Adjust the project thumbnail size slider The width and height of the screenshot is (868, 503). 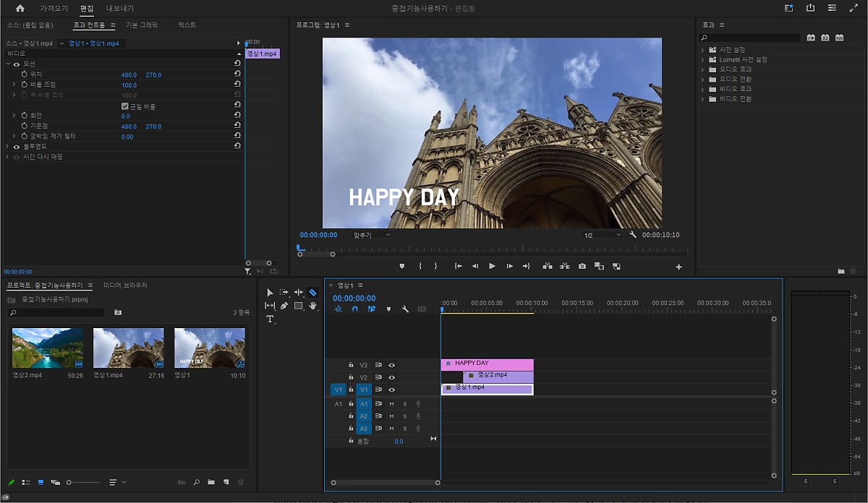click(x=69, y=482)
